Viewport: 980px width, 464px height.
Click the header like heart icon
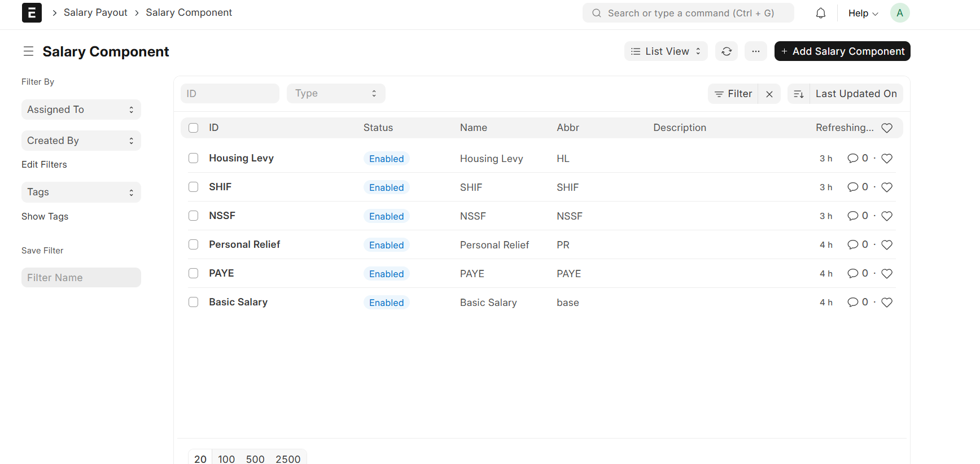887,128
